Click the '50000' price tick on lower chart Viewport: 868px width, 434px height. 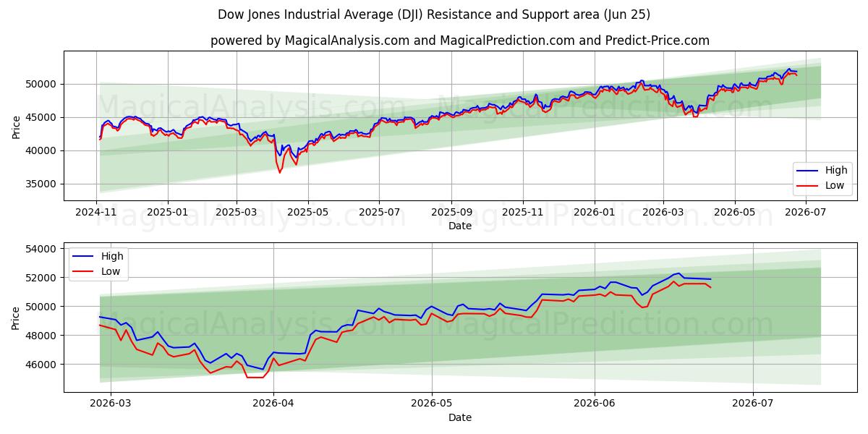coord(43,307)
